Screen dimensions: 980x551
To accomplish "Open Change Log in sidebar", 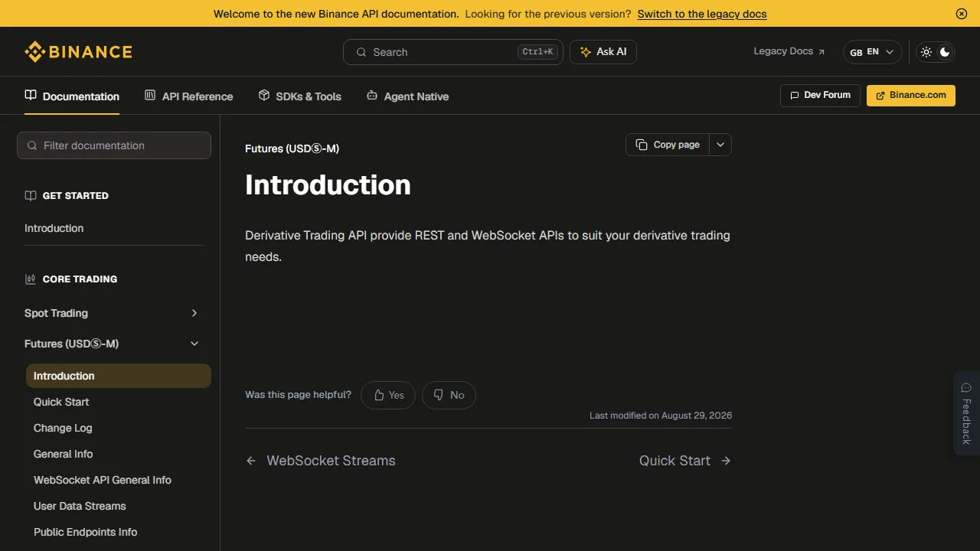I will 63,428.
